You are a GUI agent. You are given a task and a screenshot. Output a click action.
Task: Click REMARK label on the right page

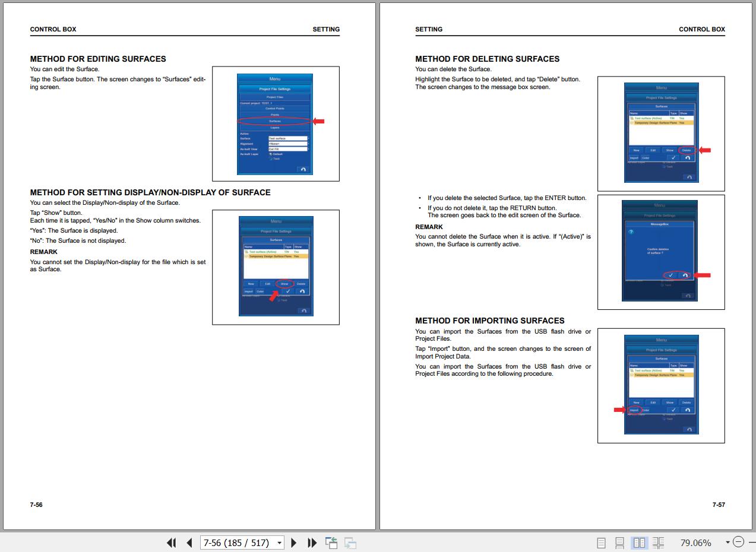[429, 227]
